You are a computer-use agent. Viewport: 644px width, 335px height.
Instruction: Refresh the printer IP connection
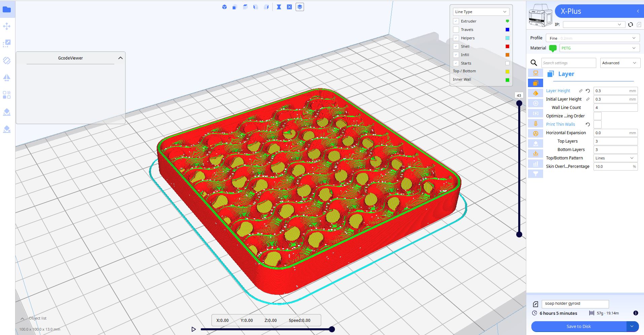[x=631, y=25]
